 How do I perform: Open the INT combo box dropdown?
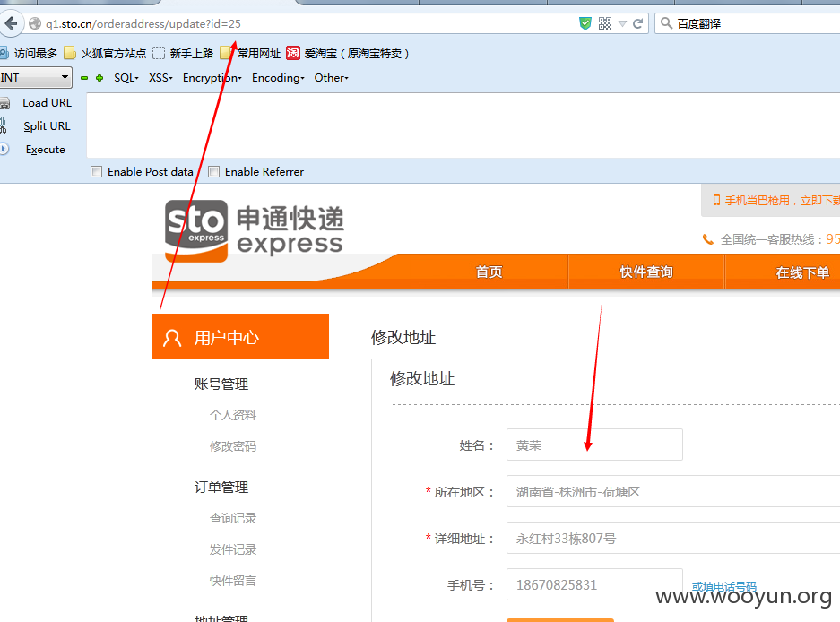[63, 78]
